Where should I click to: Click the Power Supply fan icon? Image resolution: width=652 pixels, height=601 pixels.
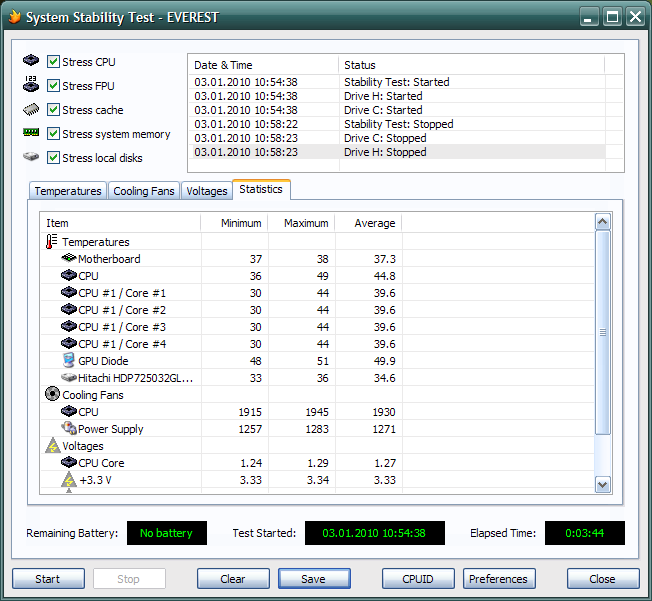pos(69,429)
